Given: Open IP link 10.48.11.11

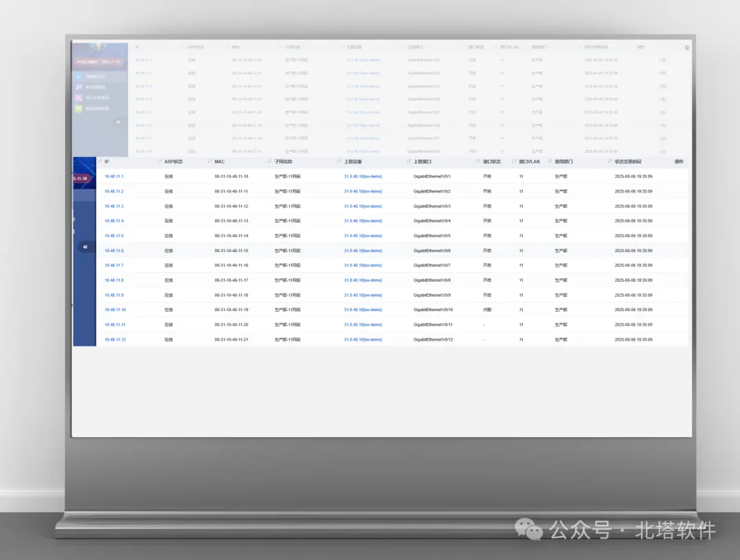Looking at the screenshot, I should [x=115, y=325].
